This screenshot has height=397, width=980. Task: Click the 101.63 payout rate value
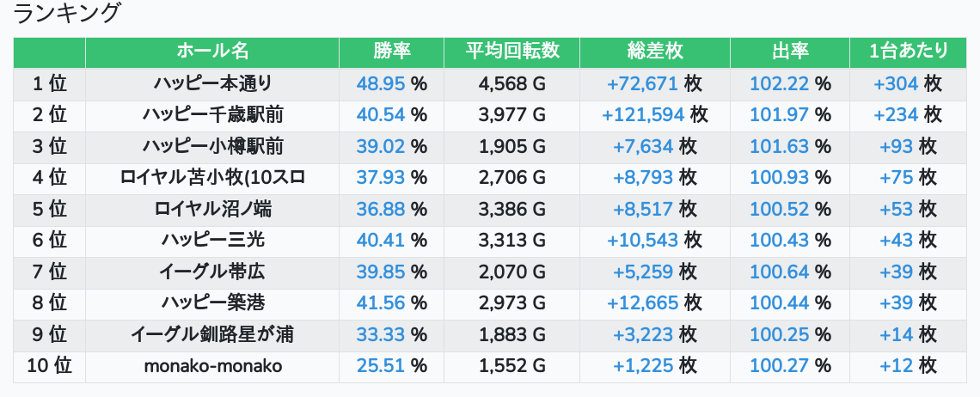point(779,146)
